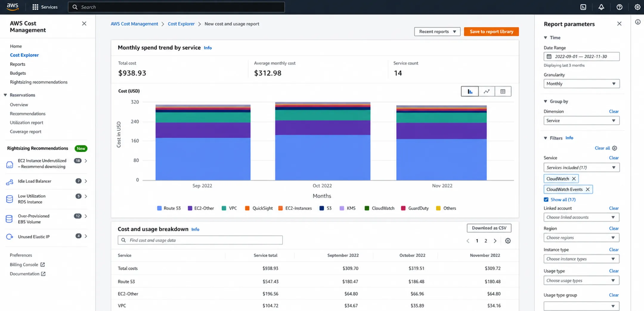
Task: Open Reports in sidebar
Action: (18, 64)
